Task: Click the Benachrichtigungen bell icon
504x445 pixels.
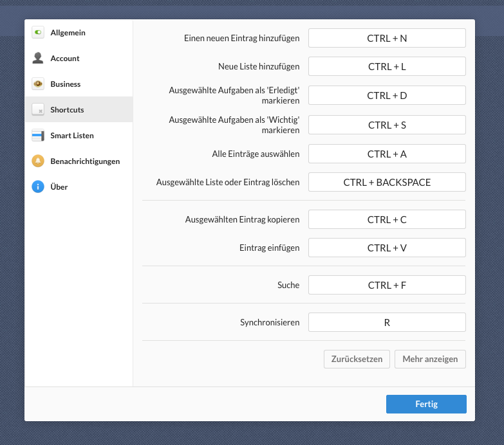Action: point(38,161)
